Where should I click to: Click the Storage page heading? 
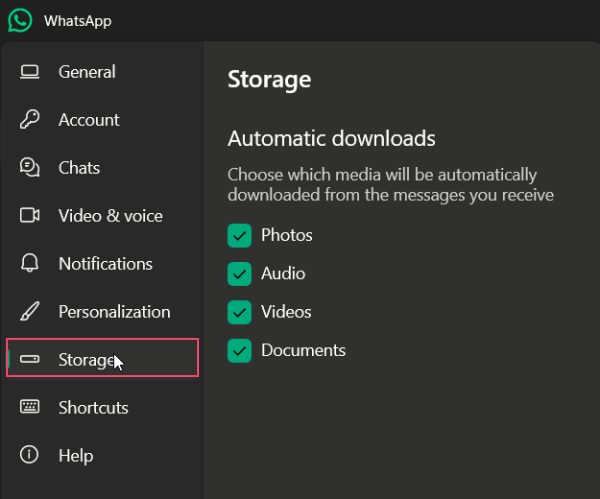[269, 80]
